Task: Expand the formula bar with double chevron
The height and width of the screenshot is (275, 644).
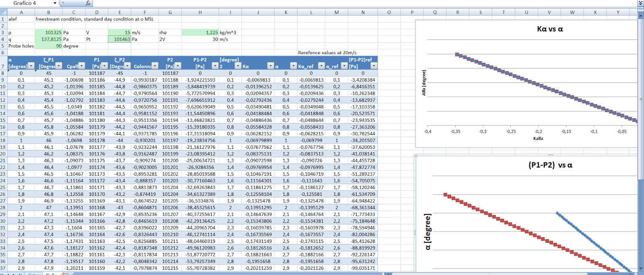Action: pos(640,3)
